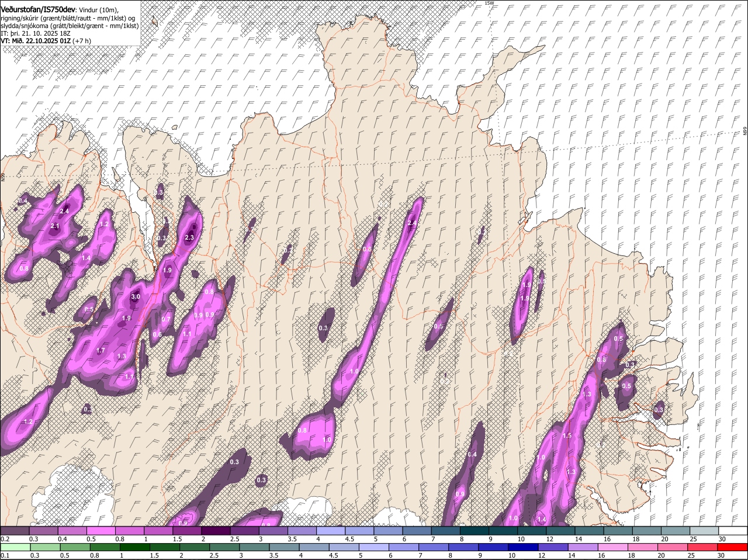Select the grey-blue rain swatch between 3.5 and 4
The width and height of the screenshot is (748, 560).
(285, 547)
